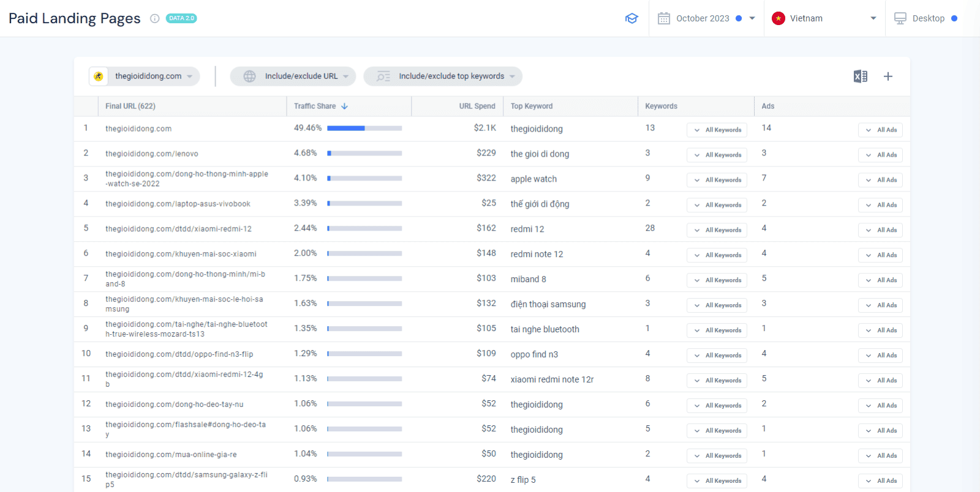The width and height of the screenshot is (980, 492).
Task: Click the Vietnam flag icon
Action: [778, 18]
